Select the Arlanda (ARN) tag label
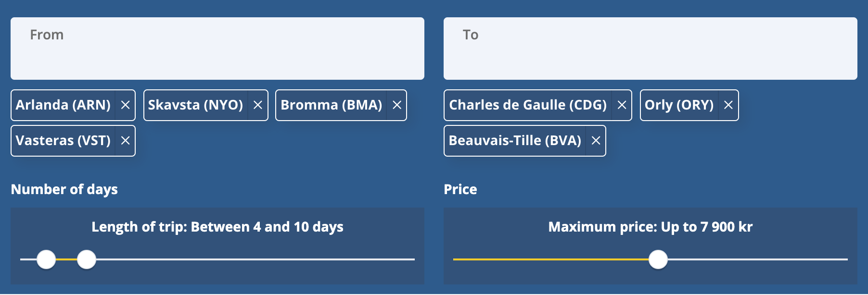Image resolution: width=868 pixels, height=295 pixels. (63, 105)
